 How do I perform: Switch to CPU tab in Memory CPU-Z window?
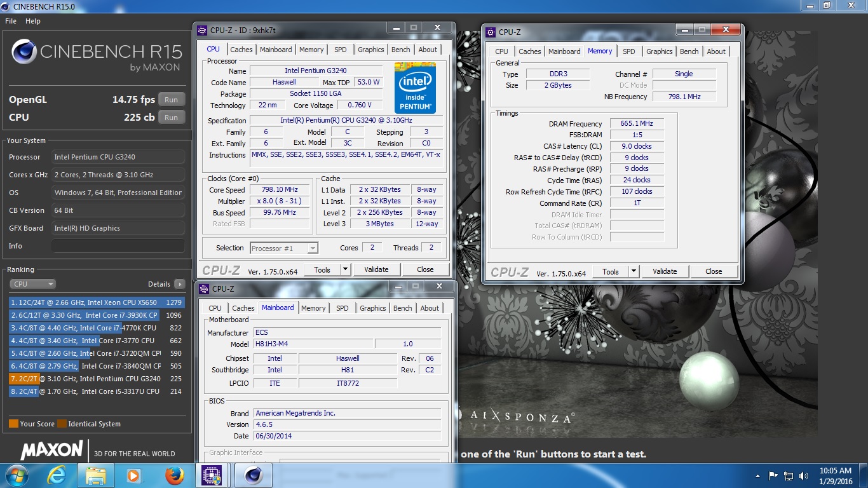502,51
